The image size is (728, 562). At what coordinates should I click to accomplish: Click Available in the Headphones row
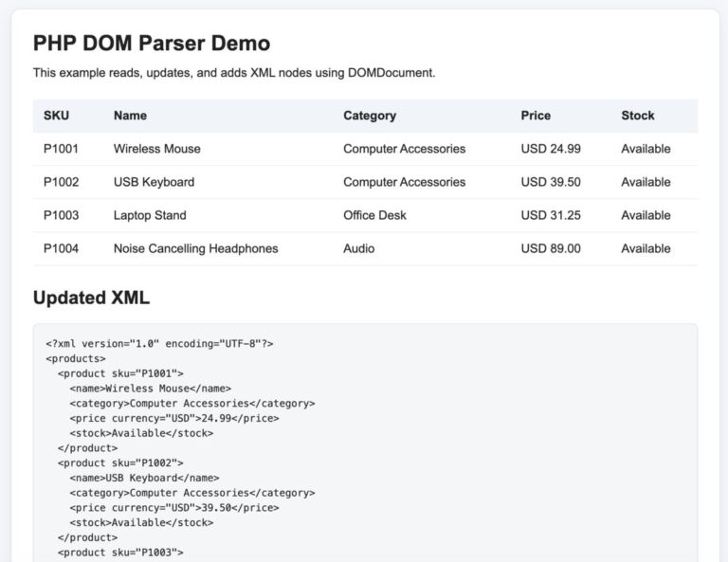click(646, 248)
